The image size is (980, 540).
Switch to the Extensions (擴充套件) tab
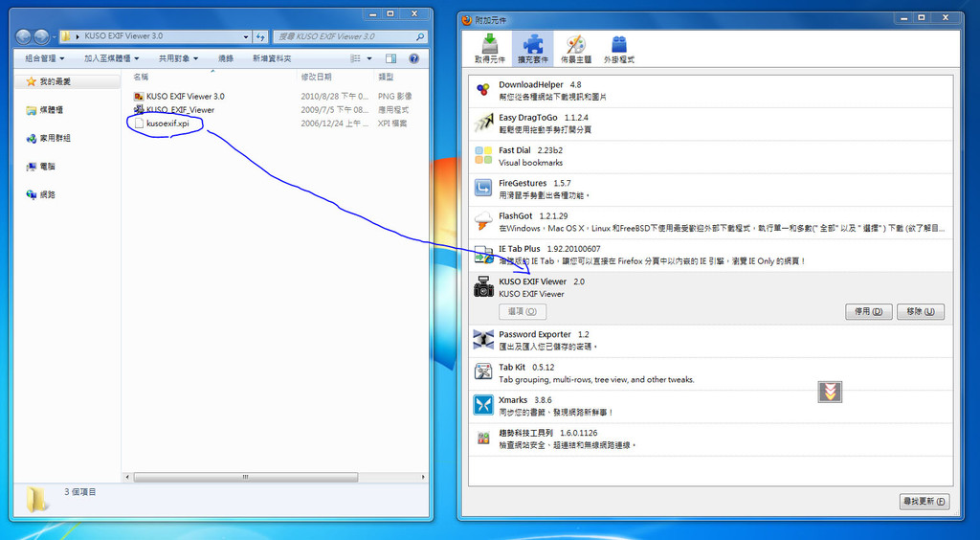[x=532, y=49]
